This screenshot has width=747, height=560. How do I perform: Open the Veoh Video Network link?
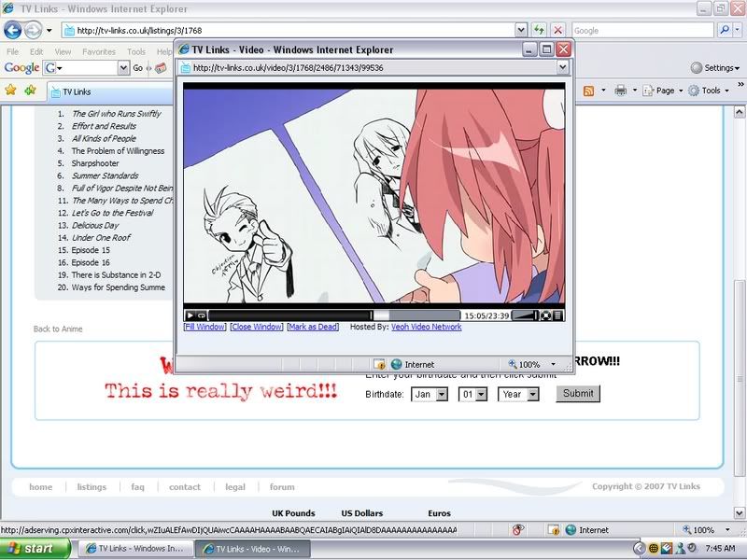(x=427, y=327)
